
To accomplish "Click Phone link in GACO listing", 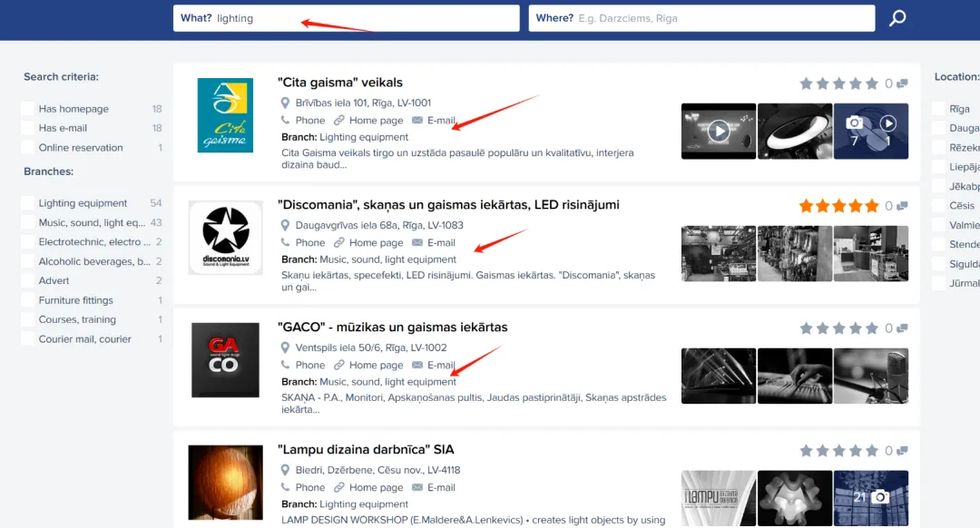I will point(310,366).
